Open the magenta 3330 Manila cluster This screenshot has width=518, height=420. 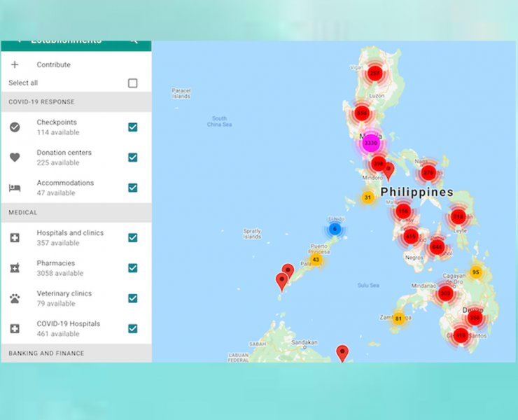(371, 143)
